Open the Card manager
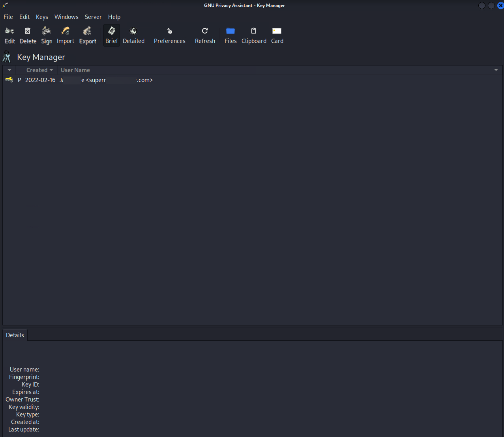The width and height of the screenshot is (504, 437). 277,35
